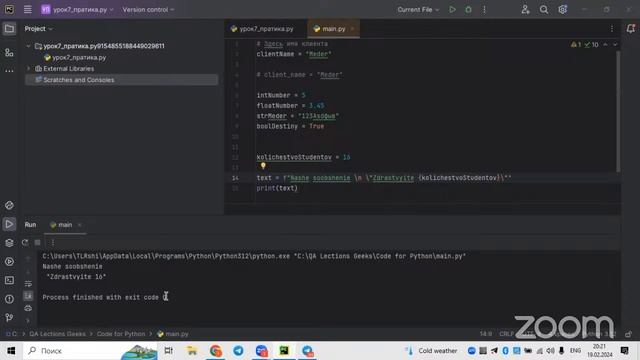640x360 pixels.
Task: Open the Current File run configuration dropdown
Action: click(x=418, y=9)
